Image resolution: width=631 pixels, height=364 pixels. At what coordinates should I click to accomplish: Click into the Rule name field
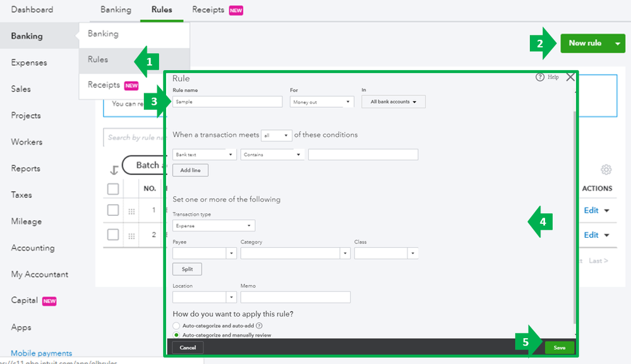[227, 102]
